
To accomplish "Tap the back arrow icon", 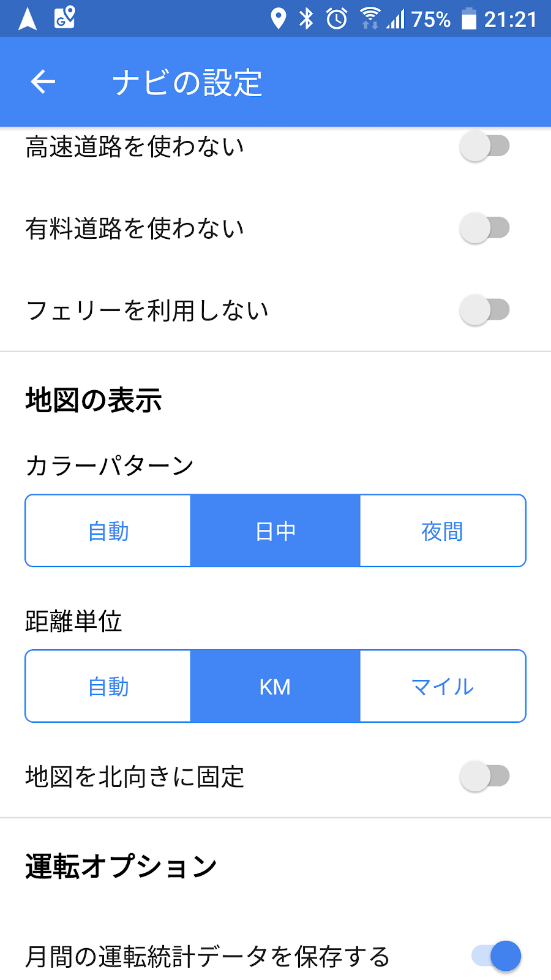I will [x=43, y=81].
